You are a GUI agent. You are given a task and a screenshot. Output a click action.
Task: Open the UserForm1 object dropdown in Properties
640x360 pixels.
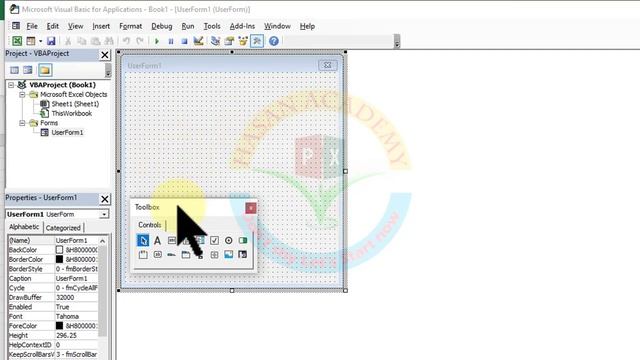tap(104, 214)
